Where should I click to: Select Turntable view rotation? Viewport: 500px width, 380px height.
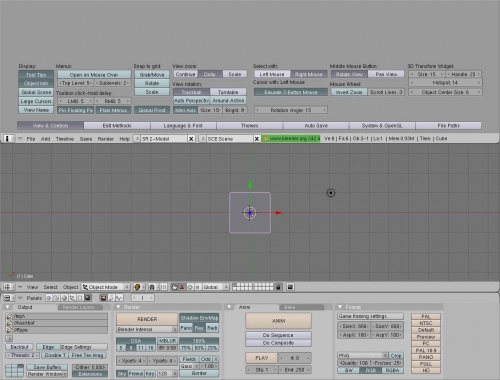point(228,92)
